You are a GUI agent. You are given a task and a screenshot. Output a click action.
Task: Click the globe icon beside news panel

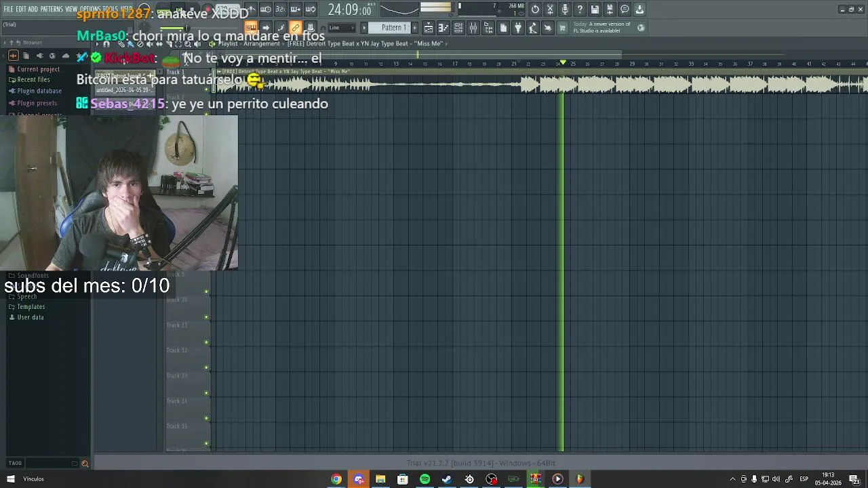click(x=641, y=28)
